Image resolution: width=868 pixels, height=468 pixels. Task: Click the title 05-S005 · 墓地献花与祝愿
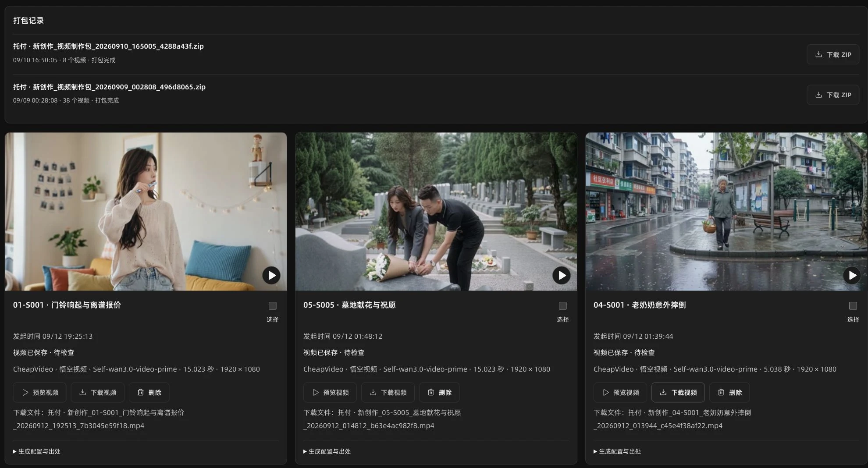pos(349,305)
